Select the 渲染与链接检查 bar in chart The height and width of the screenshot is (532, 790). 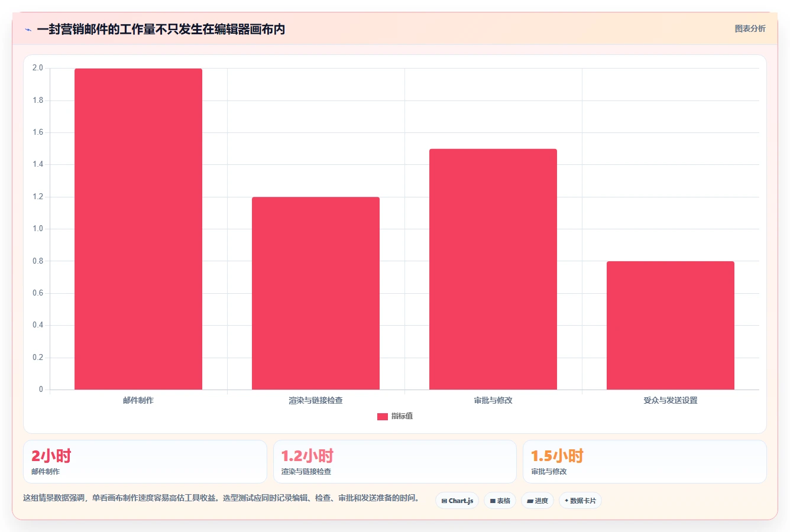tap(316, 293)
